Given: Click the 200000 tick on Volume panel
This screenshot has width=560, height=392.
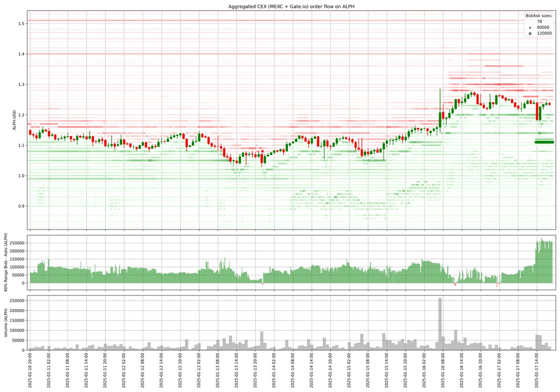Looking at the screenshot, I should [18, 311].
